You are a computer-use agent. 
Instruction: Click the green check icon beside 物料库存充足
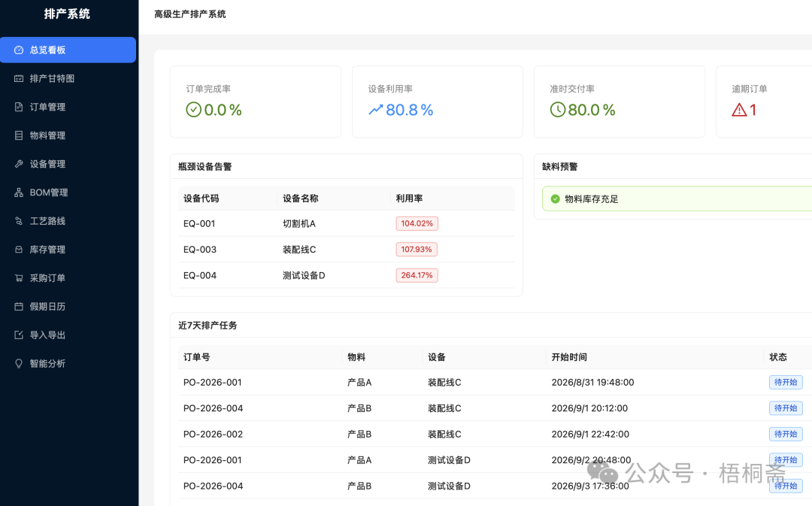[x=555, y=199]
